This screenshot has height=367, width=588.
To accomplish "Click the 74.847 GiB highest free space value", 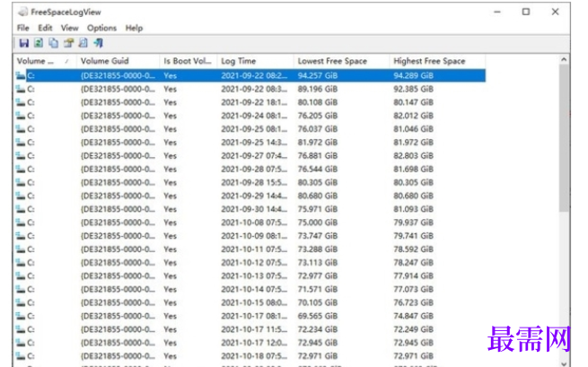I will (x=413, y=316).
